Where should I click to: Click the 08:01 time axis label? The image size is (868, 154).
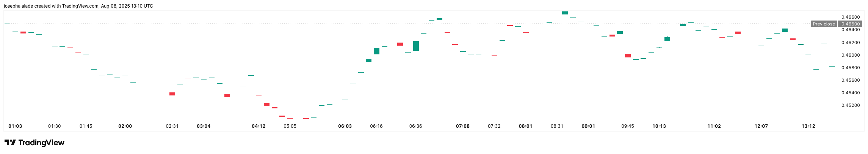525,126
